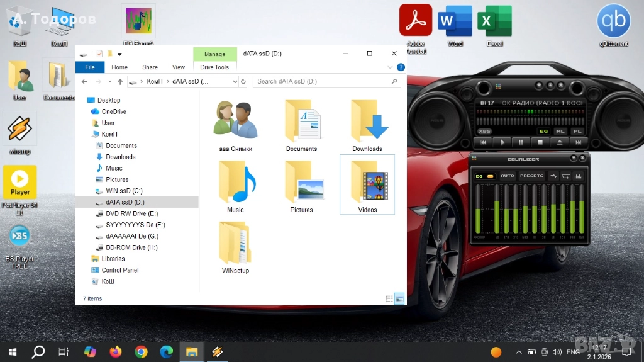Adjust the Preamp slider in Equalizer
644x362 pixels.
tap(479, 210)
